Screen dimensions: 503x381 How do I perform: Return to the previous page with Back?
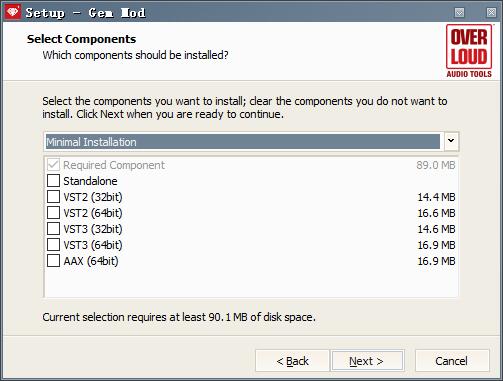click(292, 361)
